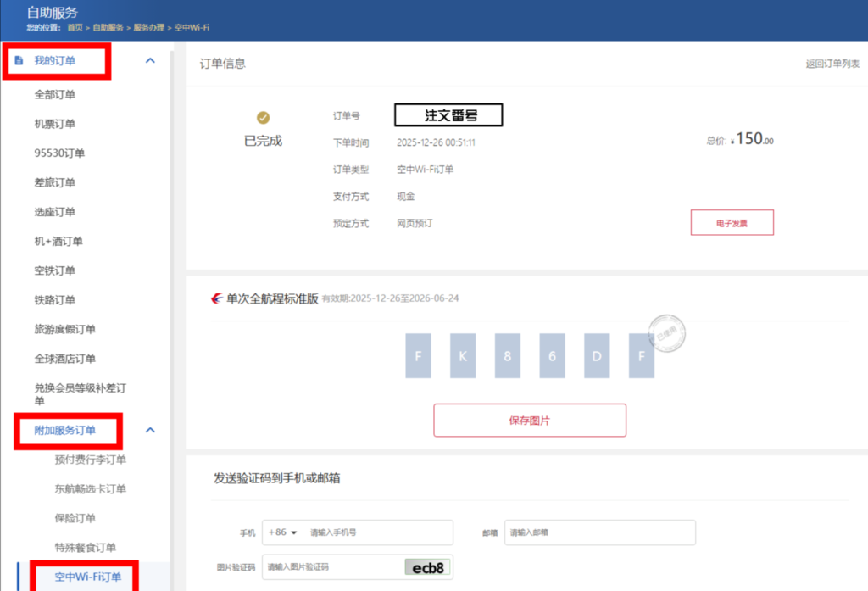The image size is (868, 591).
Task: Click the document icon beside 我的订单
Action: 19,61
